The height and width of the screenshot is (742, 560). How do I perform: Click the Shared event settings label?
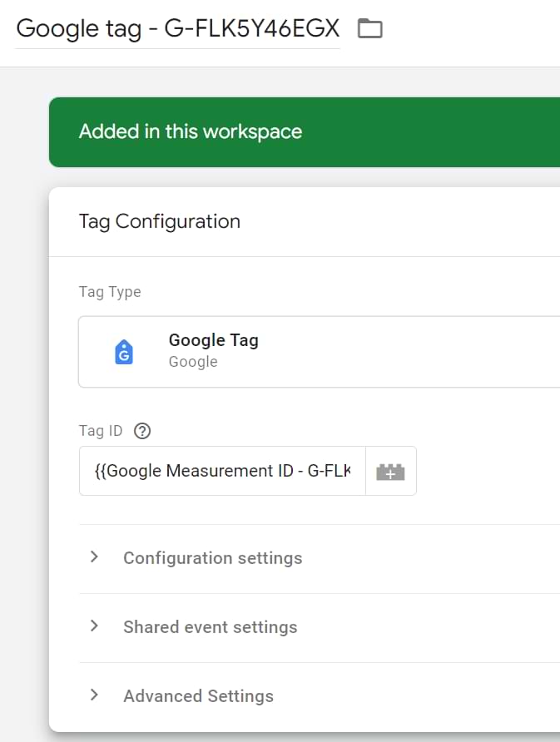pos(210,627)
